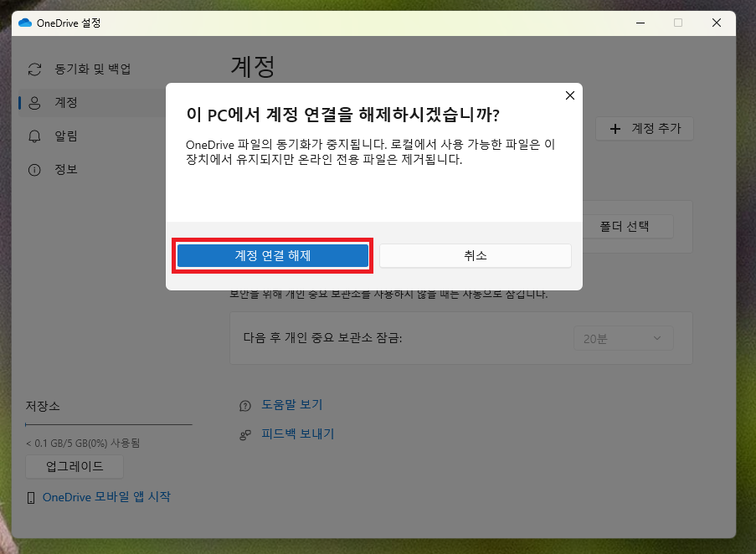Select the 계정 sidebar item
The width and height of the screenshot is (756, 554).
91,103
